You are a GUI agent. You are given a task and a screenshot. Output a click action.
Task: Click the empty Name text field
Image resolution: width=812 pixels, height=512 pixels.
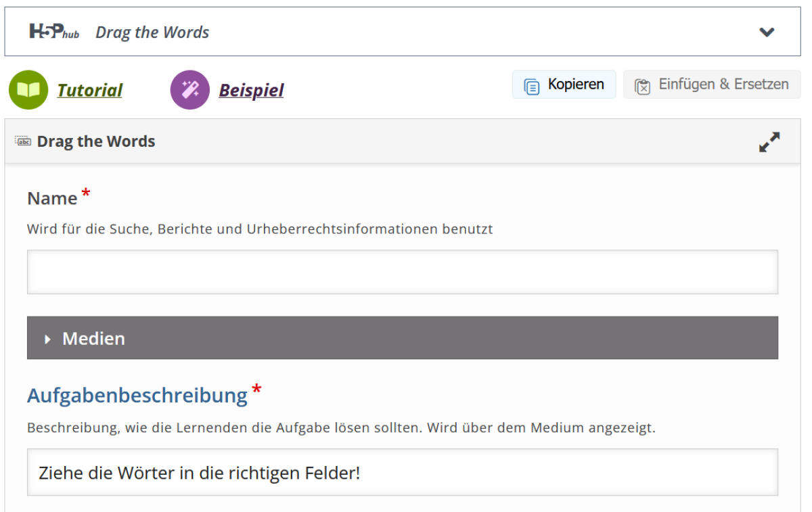(402, 272)
